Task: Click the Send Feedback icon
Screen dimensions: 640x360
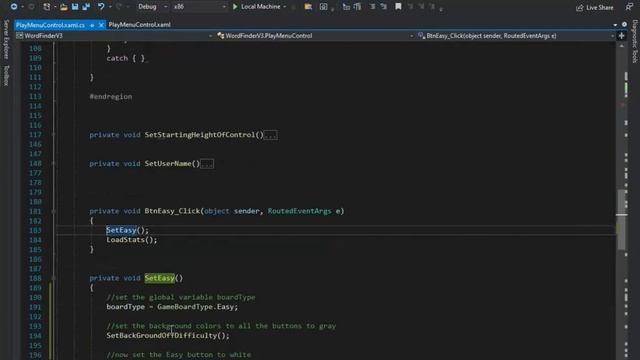Action: [x=629, y=7]
